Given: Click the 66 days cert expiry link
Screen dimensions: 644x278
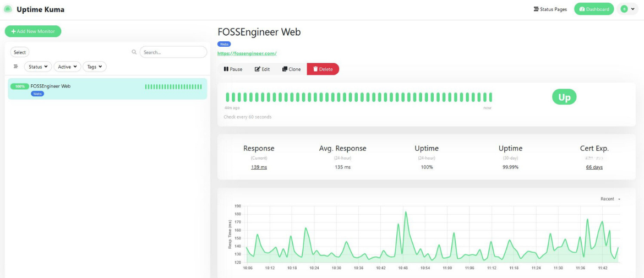Looking at the screenshot, I should click(594, 167).
